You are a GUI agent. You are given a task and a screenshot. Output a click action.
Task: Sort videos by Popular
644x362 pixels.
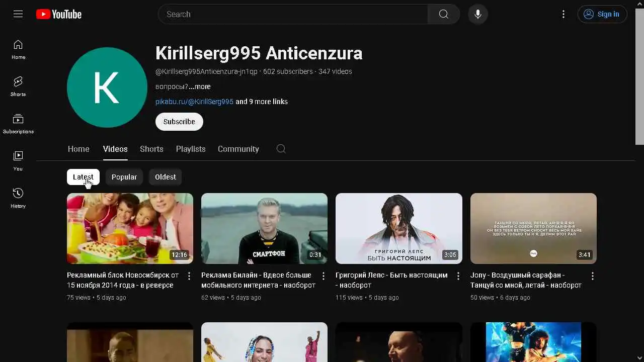[x=124, y=177]
